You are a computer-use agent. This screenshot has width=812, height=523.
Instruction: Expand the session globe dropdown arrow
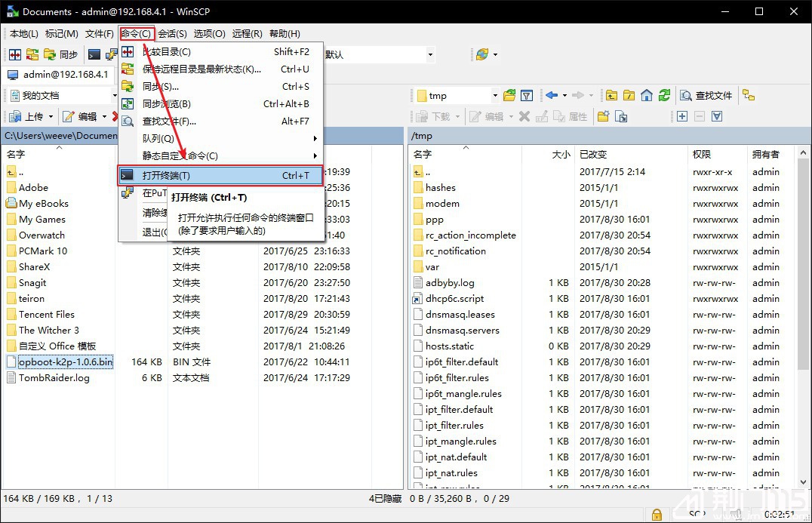(x=495, y=54)
